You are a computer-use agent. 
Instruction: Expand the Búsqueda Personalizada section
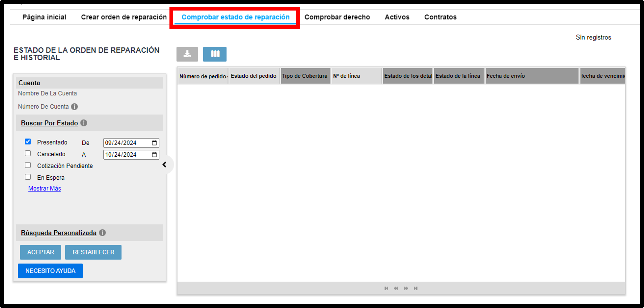point(59,233)
